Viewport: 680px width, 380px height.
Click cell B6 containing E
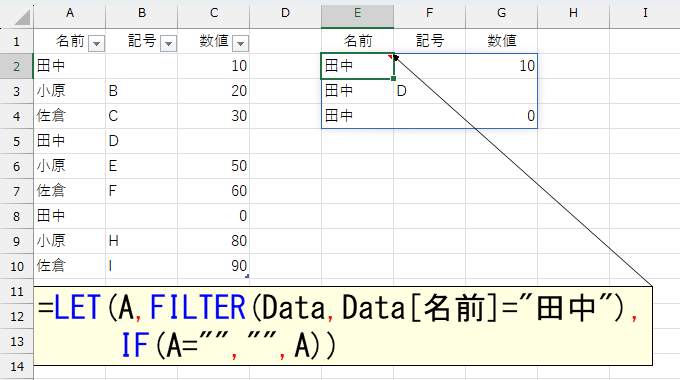point(141,166)
